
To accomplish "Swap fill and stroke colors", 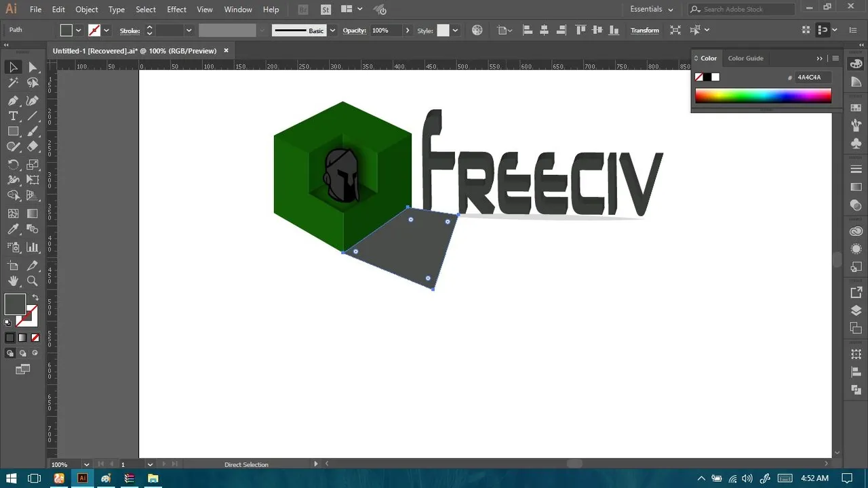I will [35, 298].
